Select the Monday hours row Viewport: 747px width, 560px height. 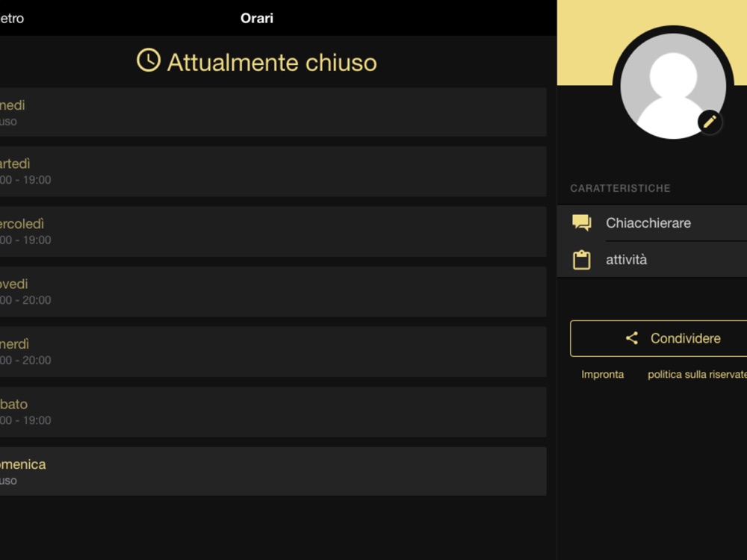[273, 112]
